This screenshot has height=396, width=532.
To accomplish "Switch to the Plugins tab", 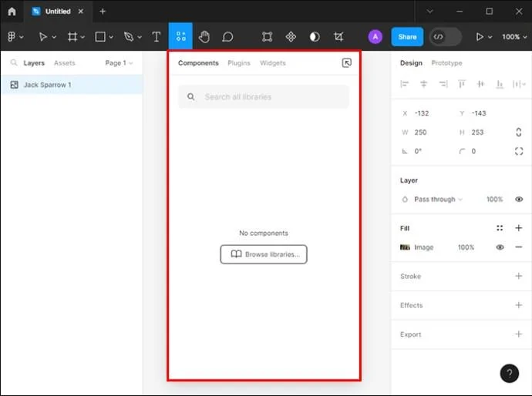I will [x=239, y=62].
